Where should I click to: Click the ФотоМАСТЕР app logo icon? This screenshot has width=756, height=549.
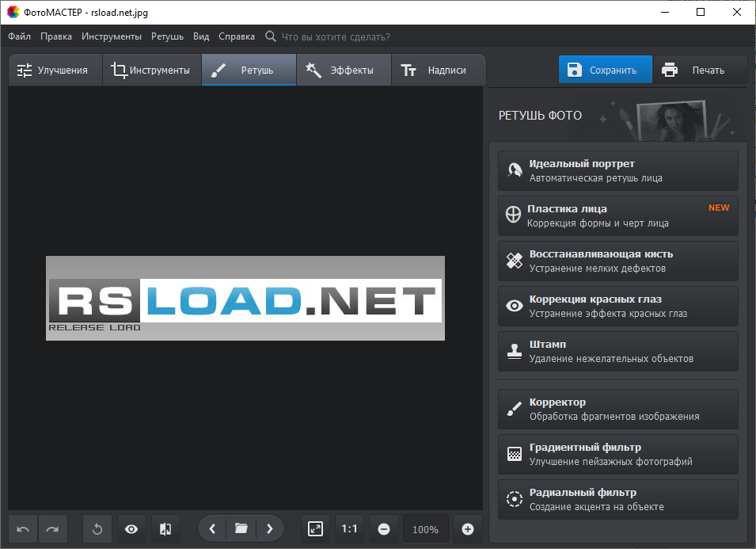coord(13,12)
